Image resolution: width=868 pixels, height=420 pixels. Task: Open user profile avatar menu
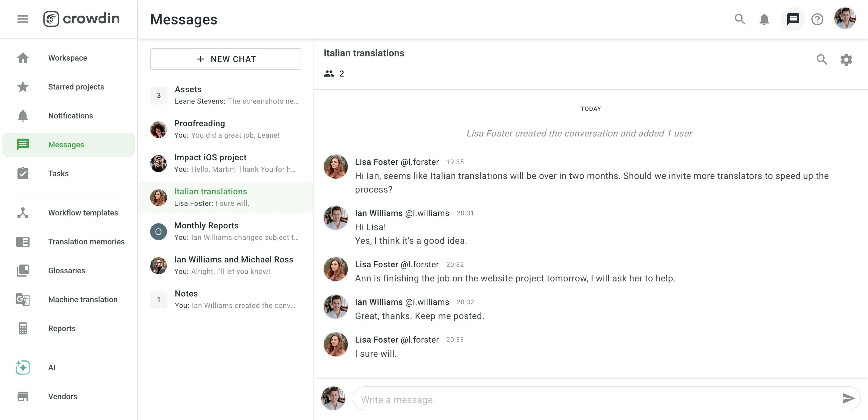click(844, 18)
